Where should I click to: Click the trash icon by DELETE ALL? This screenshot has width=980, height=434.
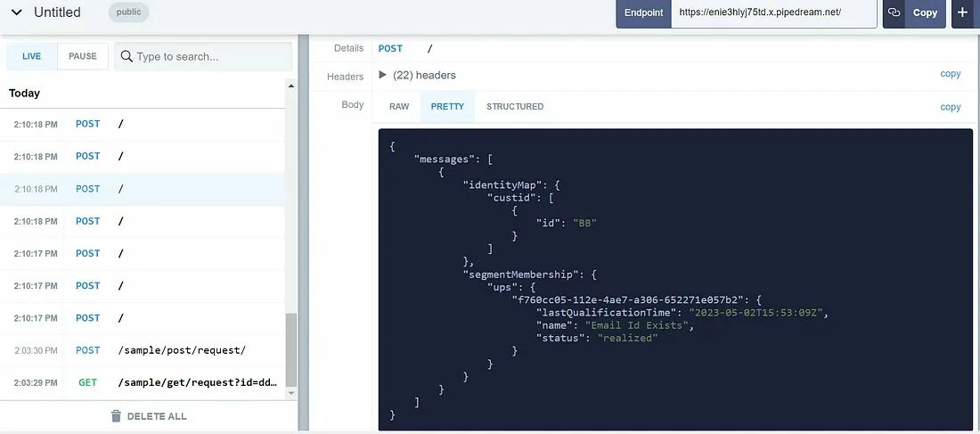click(x=116, y=416)
